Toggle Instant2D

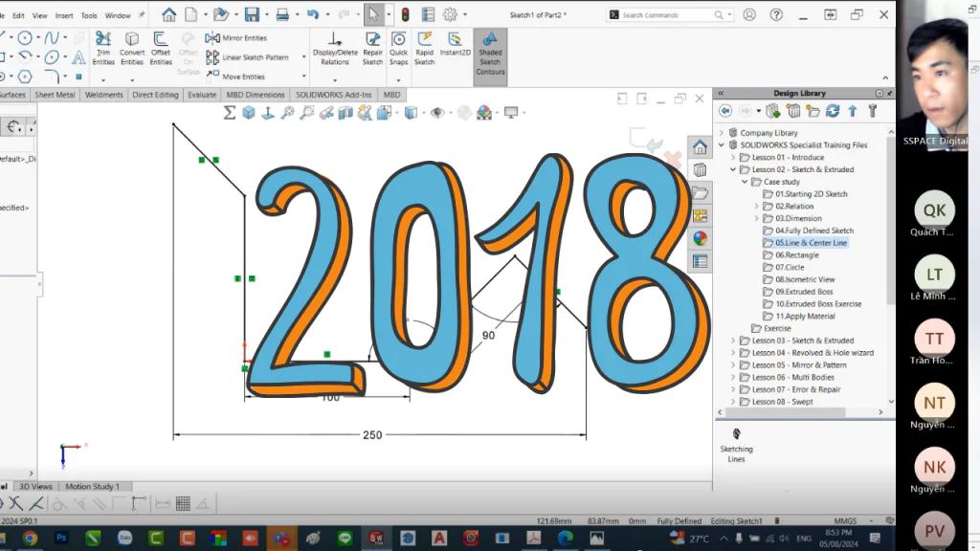[455, 44]
